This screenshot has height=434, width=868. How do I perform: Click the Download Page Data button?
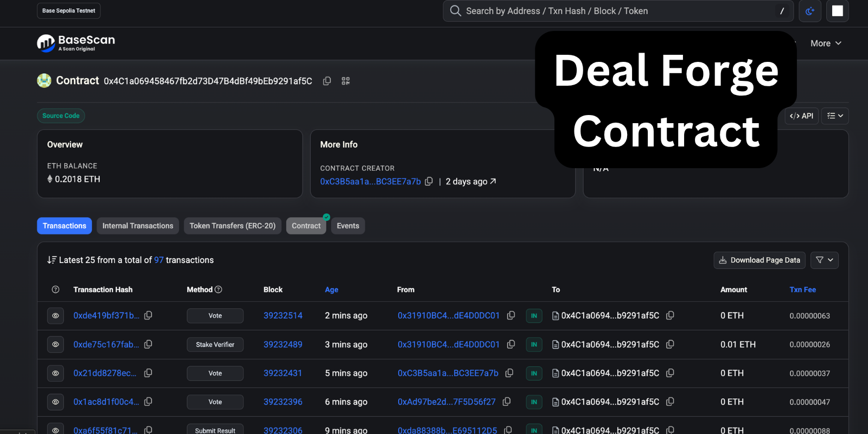pos(759,260)
